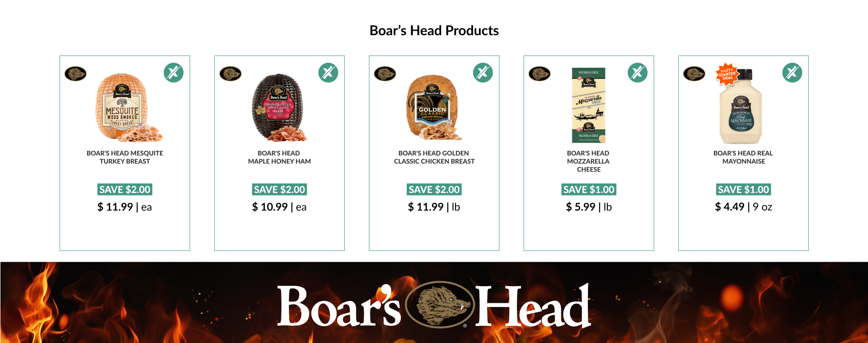Click the SAVE $2.00 tag on ham

coord(280,190)
